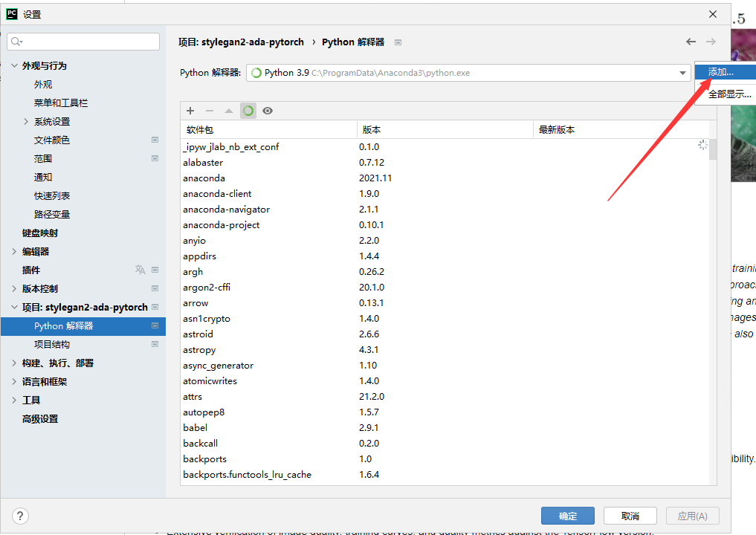756x535 pixels.
Task: Open 快速列表 settings page
Action: click(x=52, y=195)
